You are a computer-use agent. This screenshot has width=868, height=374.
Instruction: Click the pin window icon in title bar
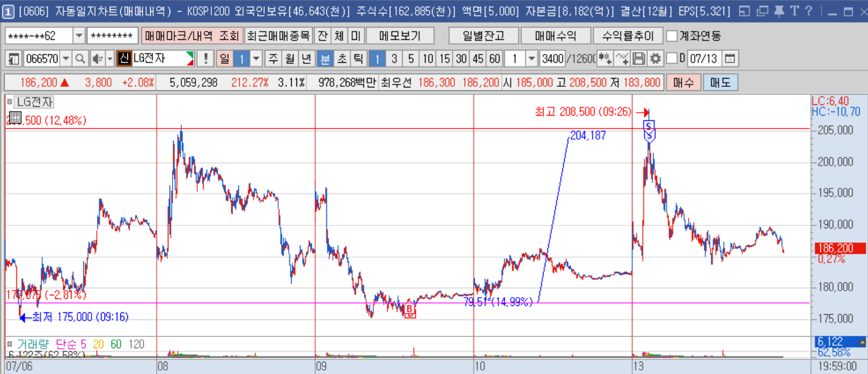coord(779,11)
